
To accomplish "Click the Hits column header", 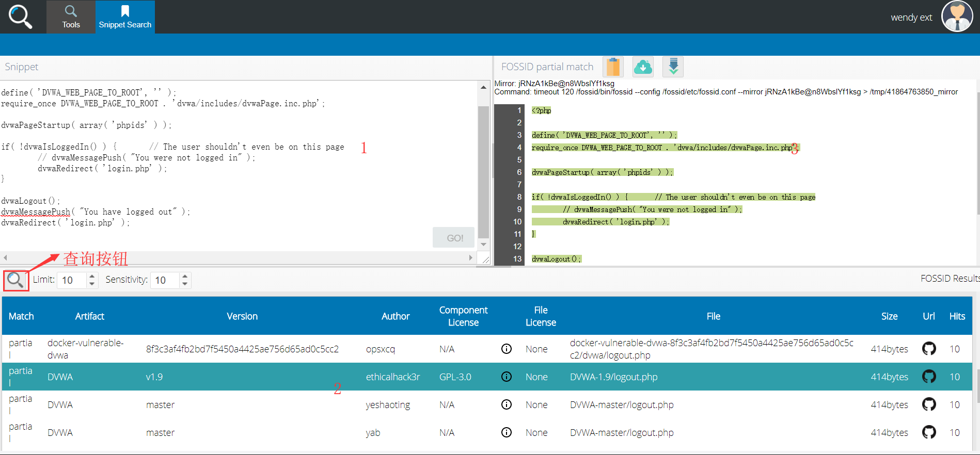I will tap(957, 316).
